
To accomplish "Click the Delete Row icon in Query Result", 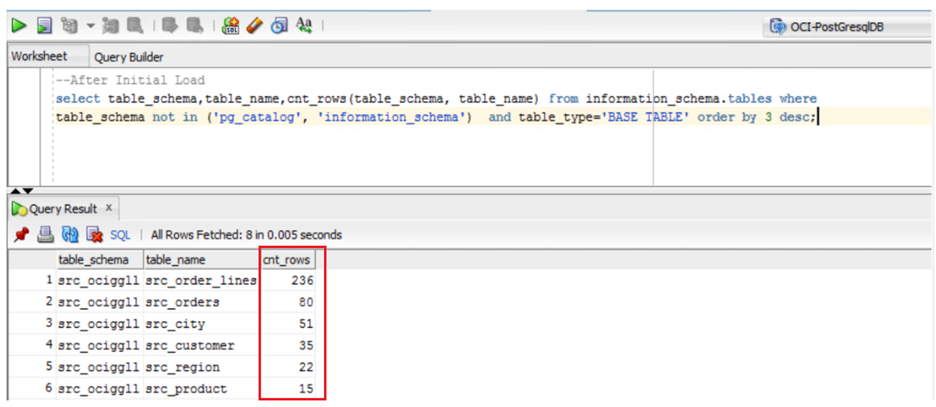I will click(x=94, y=235).
